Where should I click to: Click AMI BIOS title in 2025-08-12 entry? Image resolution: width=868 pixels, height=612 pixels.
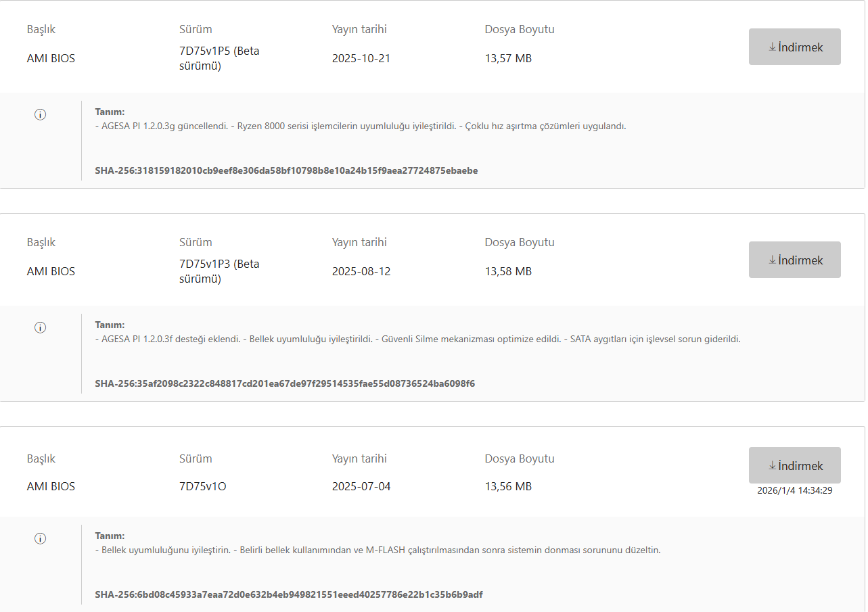[x=51, y=271]
